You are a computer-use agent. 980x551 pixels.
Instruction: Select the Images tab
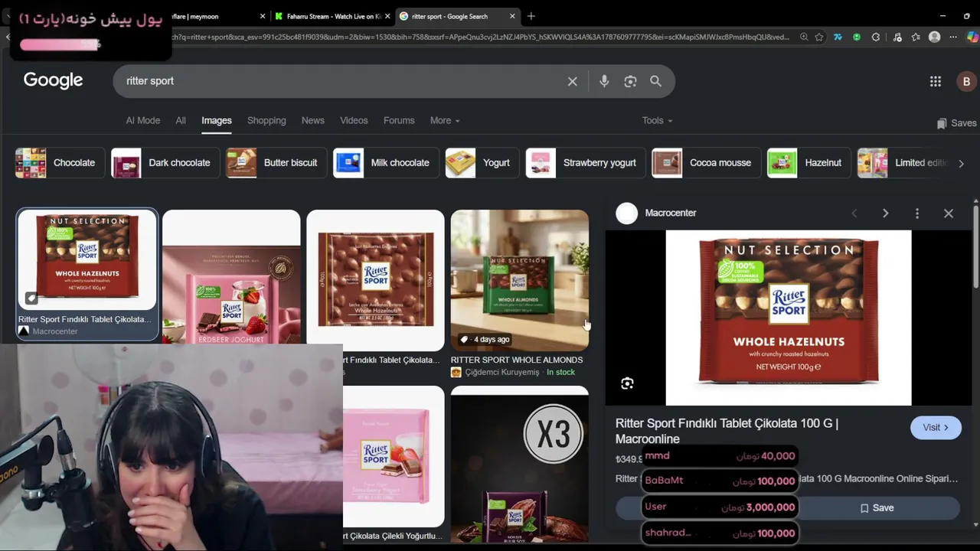217,121
